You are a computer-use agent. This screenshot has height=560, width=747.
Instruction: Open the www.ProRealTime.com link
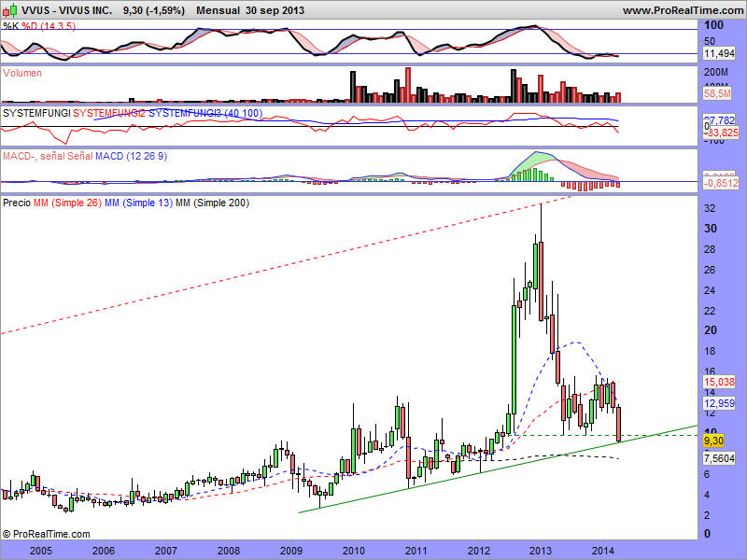pos(683,10)
